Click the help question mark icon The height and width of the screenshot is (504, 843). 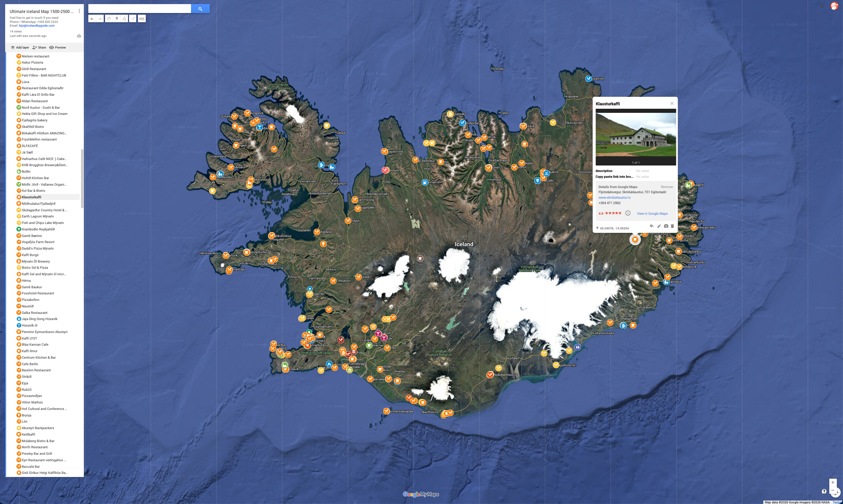click(x=824, y=491)
